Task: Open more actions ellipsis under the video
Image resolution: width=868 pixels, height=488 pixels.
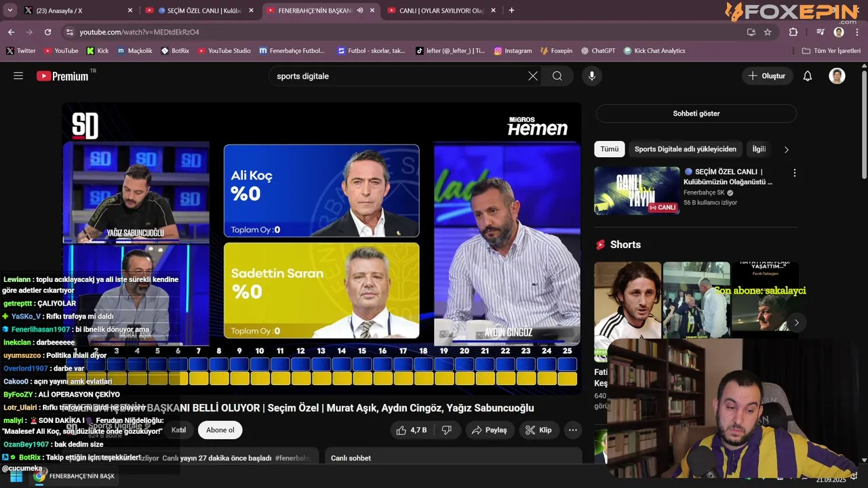Action: coord(573,430)
